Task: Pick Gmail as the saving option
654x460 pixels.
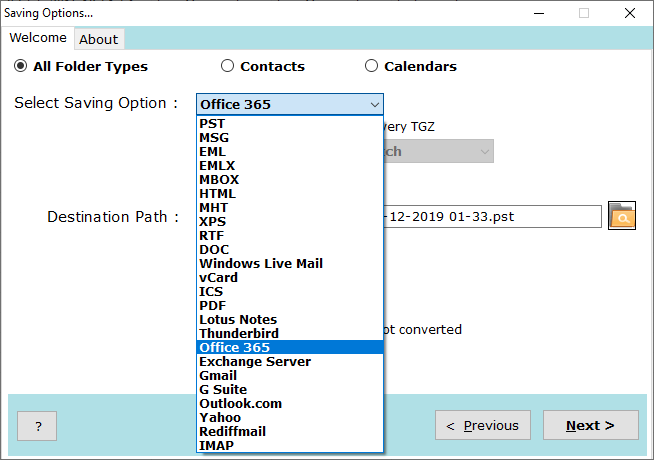Action: (290, 375)
